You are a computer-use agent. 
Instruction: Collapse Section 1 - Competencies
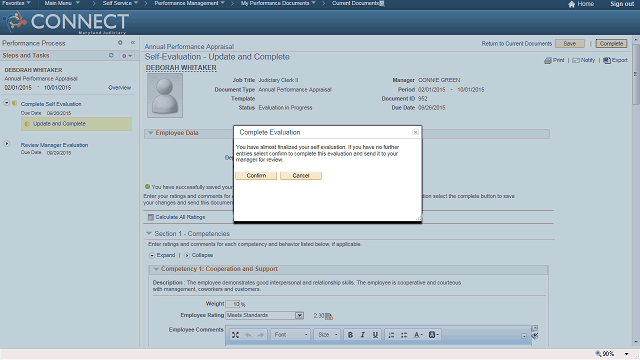point(149,233)
